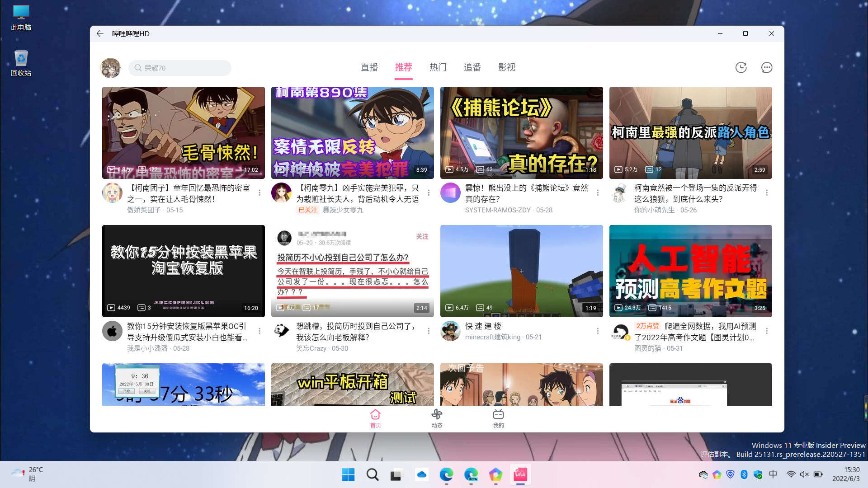Open the weather widget showing 26°C
The image size is (868, 488).
[27, 474]
